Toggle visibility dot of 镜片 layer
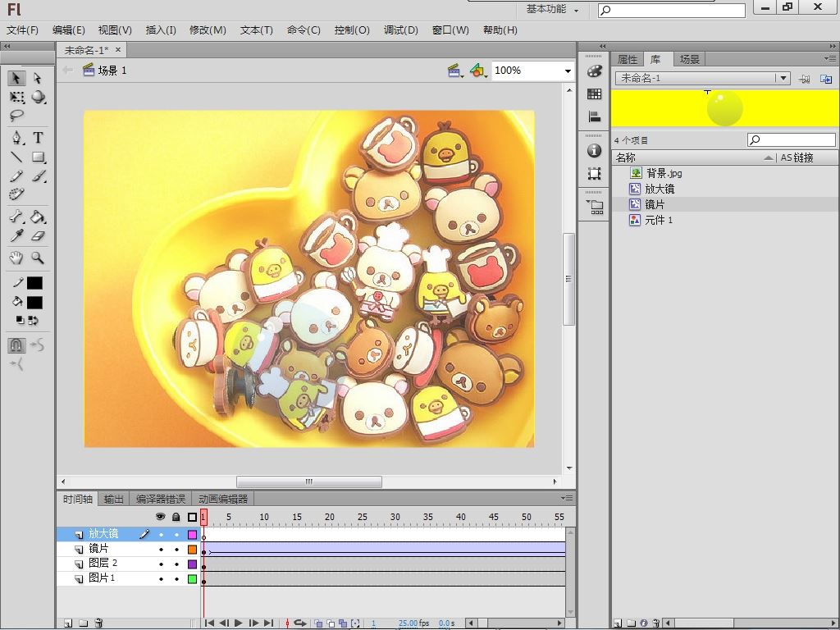 (x=161, y=550)
